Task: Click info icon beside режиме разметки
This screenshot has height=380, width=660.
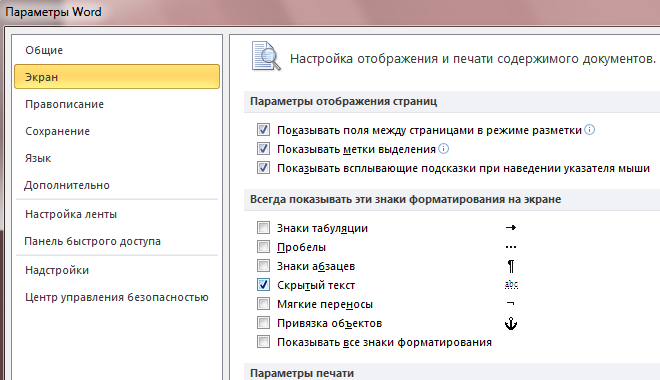Action: click(x=590, y=130)
